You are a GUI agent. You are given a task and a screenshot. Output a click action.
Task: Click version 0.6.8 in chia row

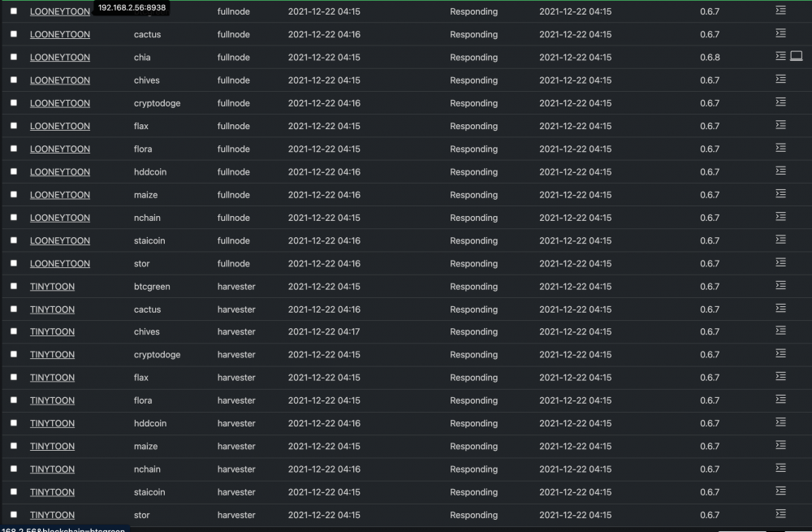click(x=710, y=58)
